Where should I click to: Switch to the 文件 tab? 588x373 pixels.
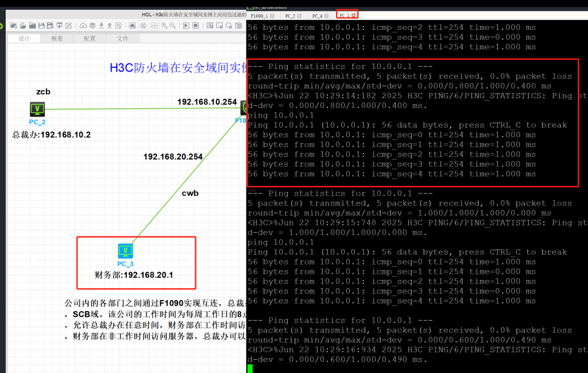[123, 38]
